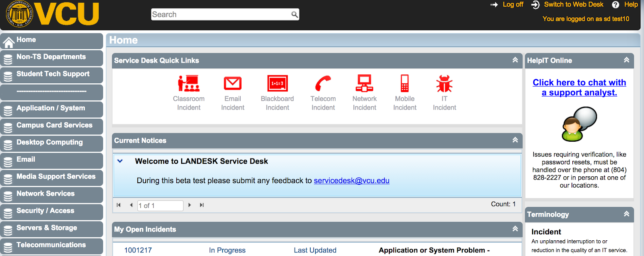
Task: Open the Mobile Incident phone icon
Action: [x=405, y=83]
